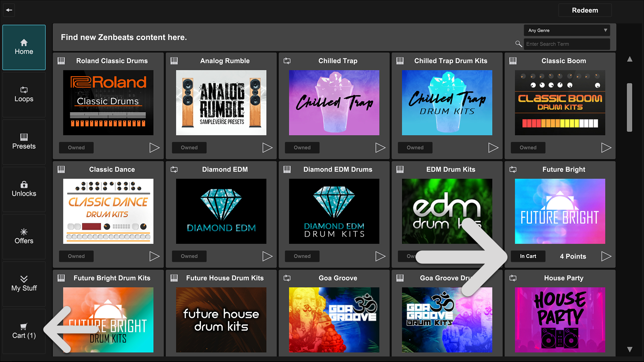Open the House Party artwork
This screenshot has height=362, width=644.
click(560, 320)
